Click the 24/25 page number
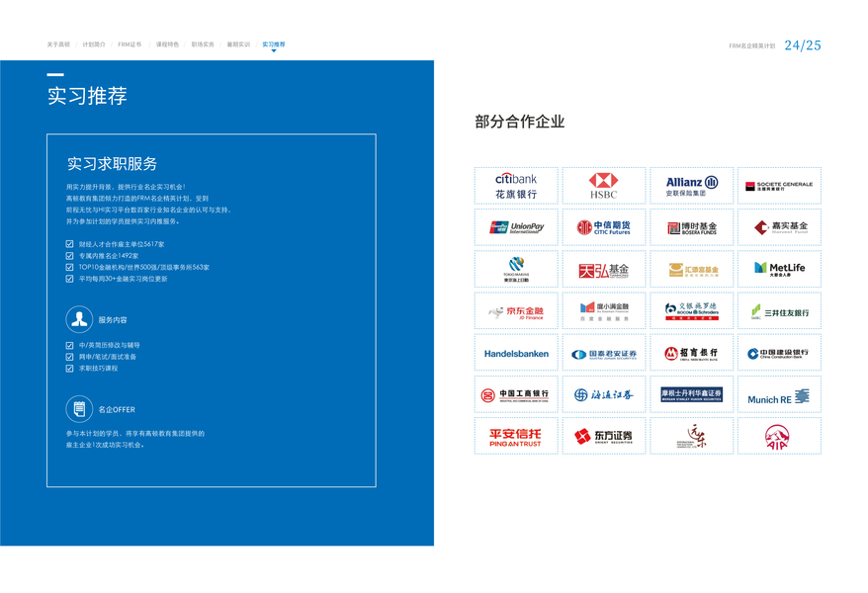Viewport: 868px width, 593px height. pyautogui.click(x=803, y=45)
